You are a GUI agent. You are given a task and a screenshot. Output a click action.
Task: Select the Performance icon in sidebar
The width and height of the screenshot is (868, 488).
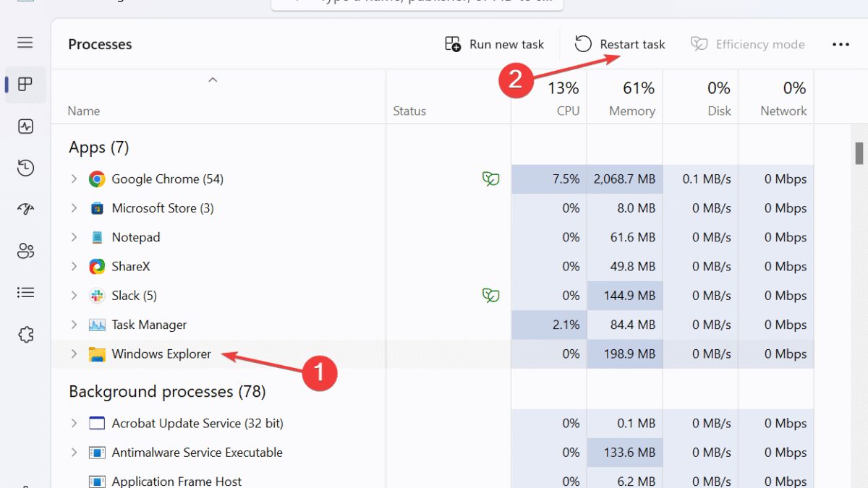pyautogui.click(x=25, y=126)
